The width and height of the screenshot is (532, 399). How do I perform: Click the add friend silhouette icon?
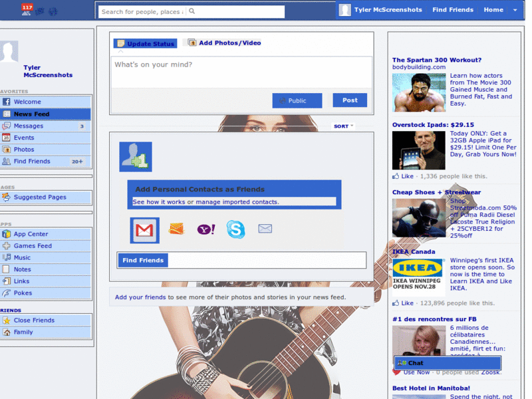[x=136, y=157]
